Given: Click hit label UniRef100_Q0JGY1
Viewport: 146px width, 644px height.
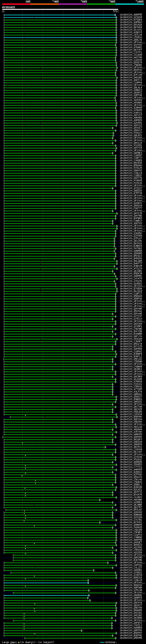Looking at the screenshot, I should [x=131, y=30].
